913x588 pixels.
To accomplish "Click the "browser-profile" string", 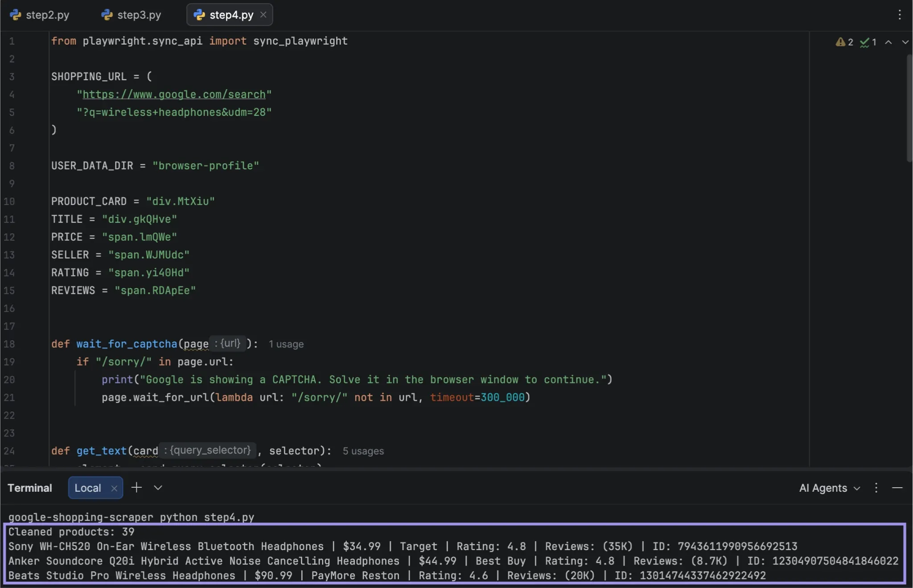I will pos(206,166).
